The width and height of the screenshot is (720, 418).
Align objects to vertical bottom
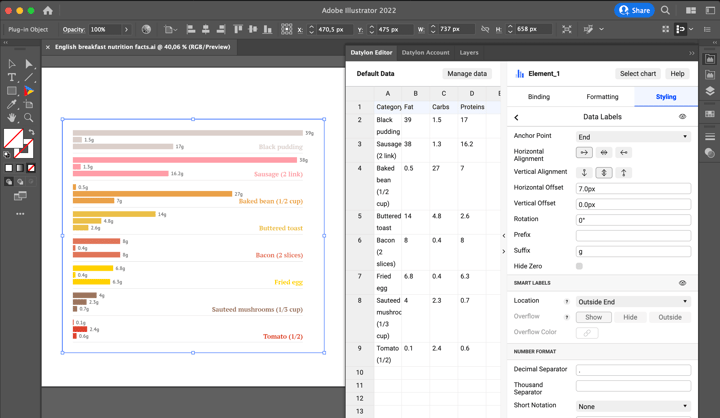point(267,29)
